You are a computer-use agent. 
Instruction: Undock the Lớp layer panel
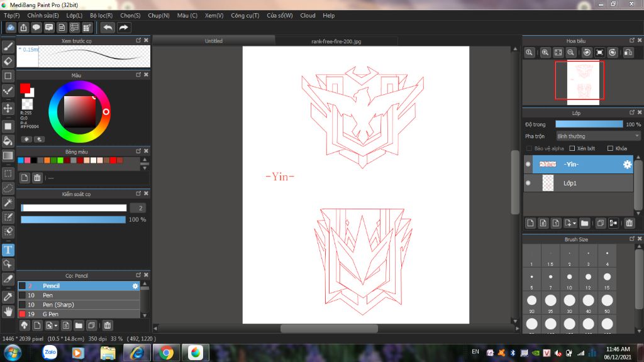coord(631,112)
